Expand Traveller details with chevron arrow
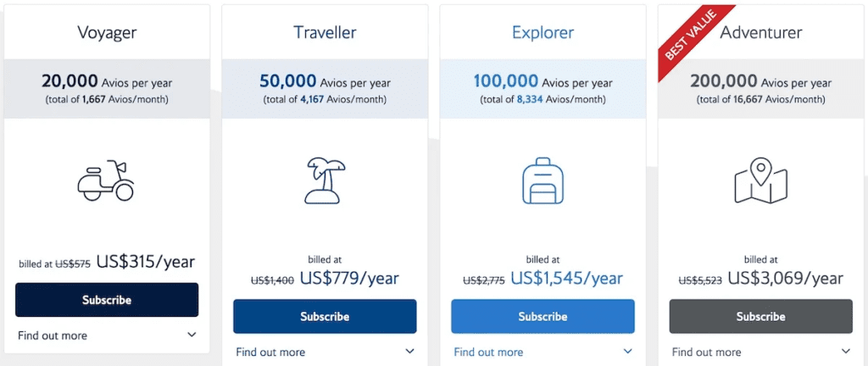 click(409, 351)
